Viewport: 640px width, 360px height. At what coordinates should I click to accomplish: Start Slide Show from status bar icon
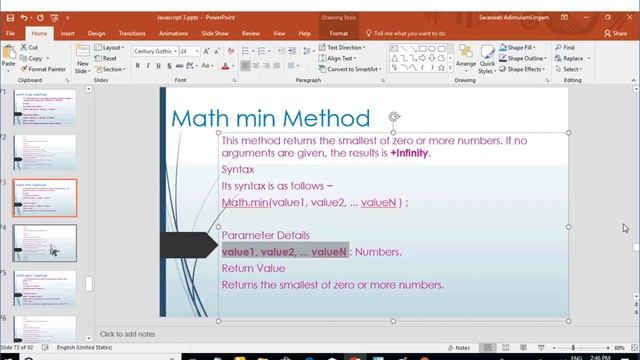coord(541,348)
